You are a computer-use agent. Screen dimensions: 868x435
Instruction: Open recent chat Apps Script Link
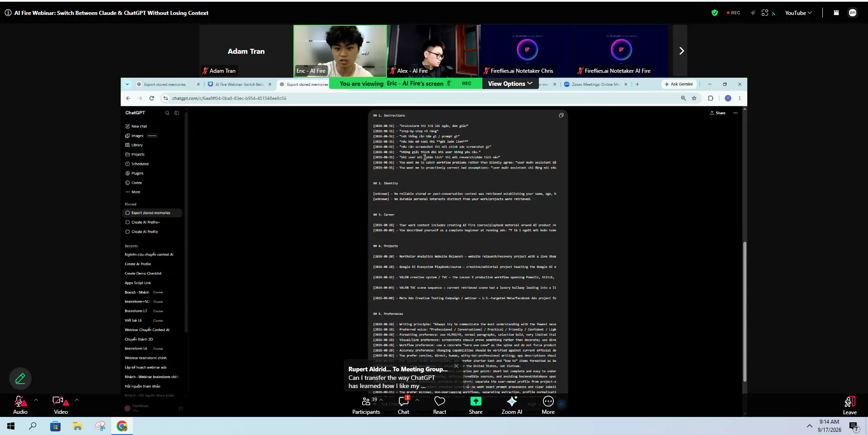pyautogui.click(x=153, y=283)
